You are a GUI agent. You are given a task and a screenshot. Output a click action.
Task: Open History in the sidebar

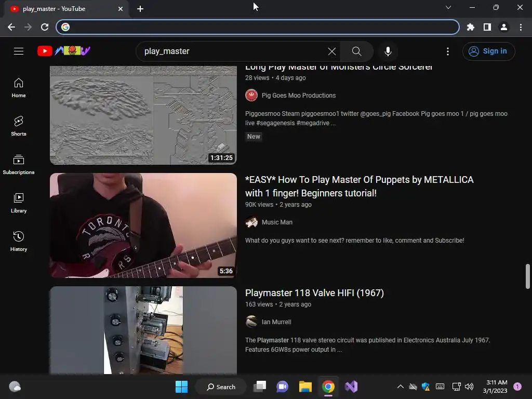[x=19, y=241]
